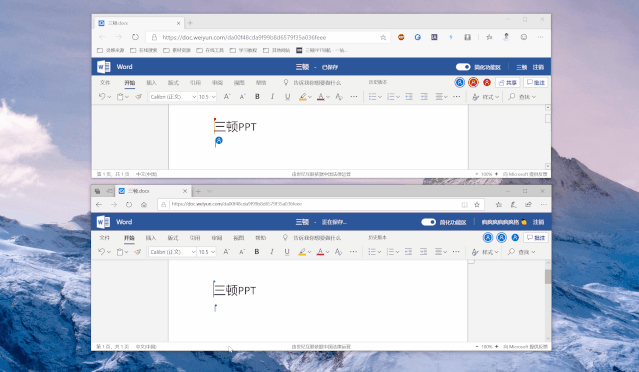This screenshot has width=639, height=372.
Task: Favorite this page in the top address bar
Action: [x=383, y=37]
